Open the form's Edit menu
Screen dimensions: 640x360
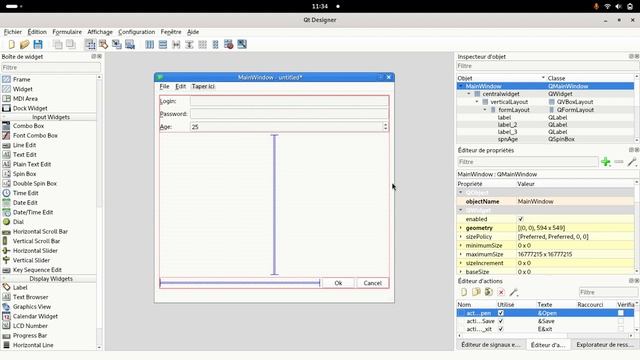tap(180, 87)
